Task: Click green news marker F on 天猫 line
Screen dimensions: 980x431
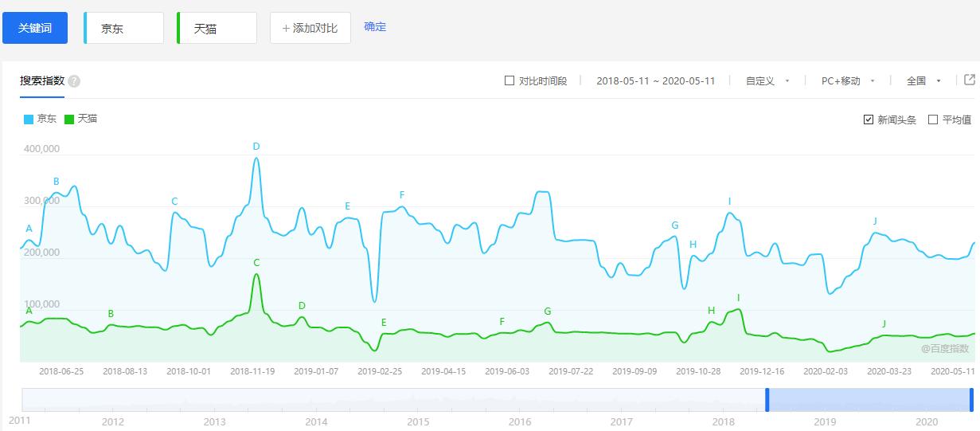Action: coord(502,322)
